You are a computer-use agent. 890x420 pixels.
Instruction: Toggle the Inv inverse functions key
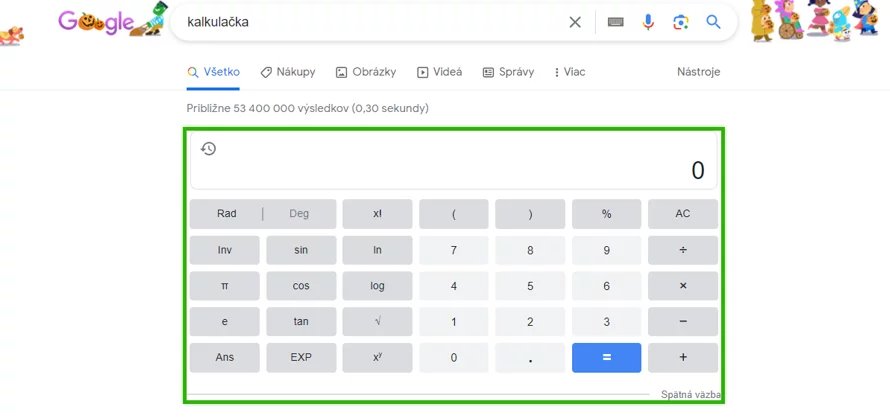click(x=225, y=250)
